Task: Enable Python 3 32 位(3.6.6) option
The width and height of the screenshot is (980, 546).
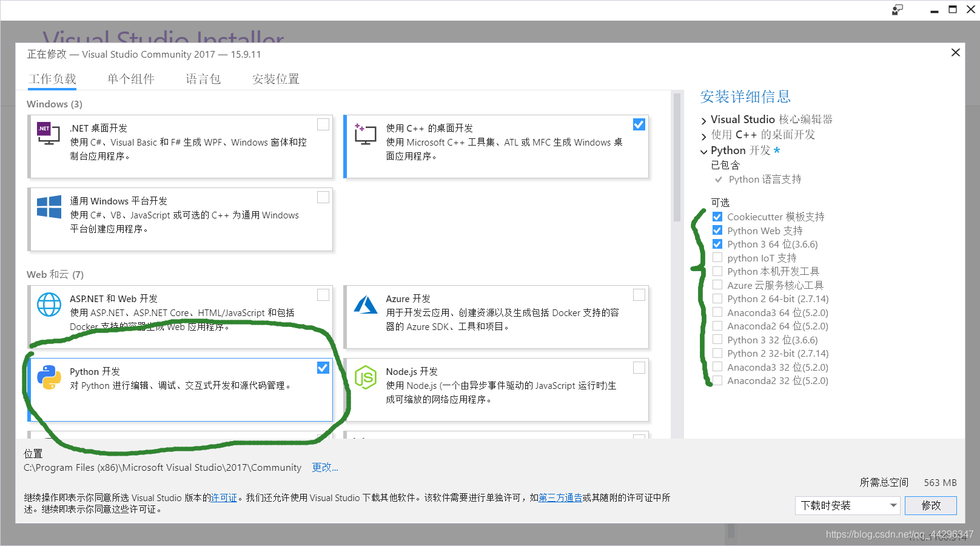Action: 717,340
